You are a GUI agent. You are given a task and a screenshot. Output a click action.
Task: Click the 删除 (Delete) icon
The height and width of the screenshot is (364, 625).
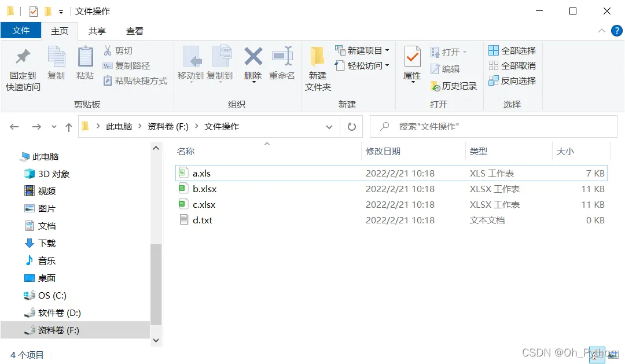(x=253, y=62)
